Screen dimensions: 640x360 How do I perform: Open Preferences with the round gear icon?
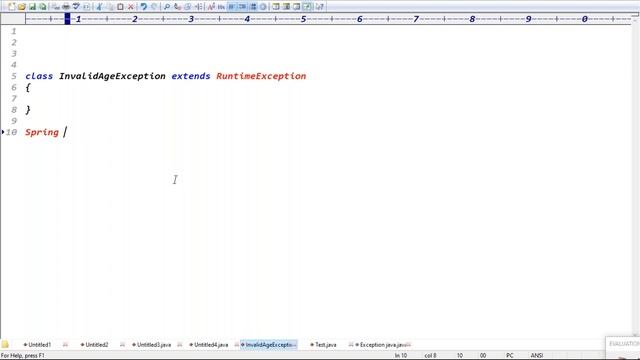pyautogui.click(x=263, y=7)
